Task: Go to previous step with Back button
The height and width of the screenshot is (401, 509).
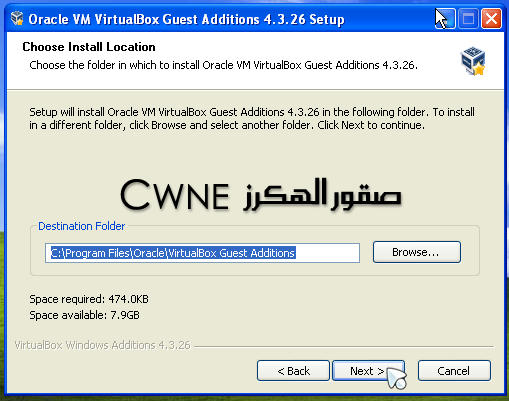Action: pos(293,370)
